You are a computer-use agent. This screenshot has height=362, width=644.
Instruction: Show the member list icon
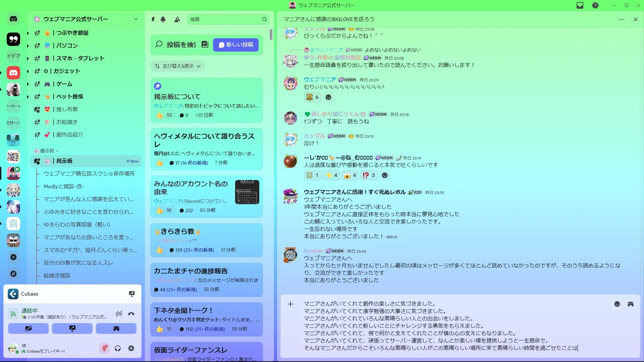pos(177,19)
